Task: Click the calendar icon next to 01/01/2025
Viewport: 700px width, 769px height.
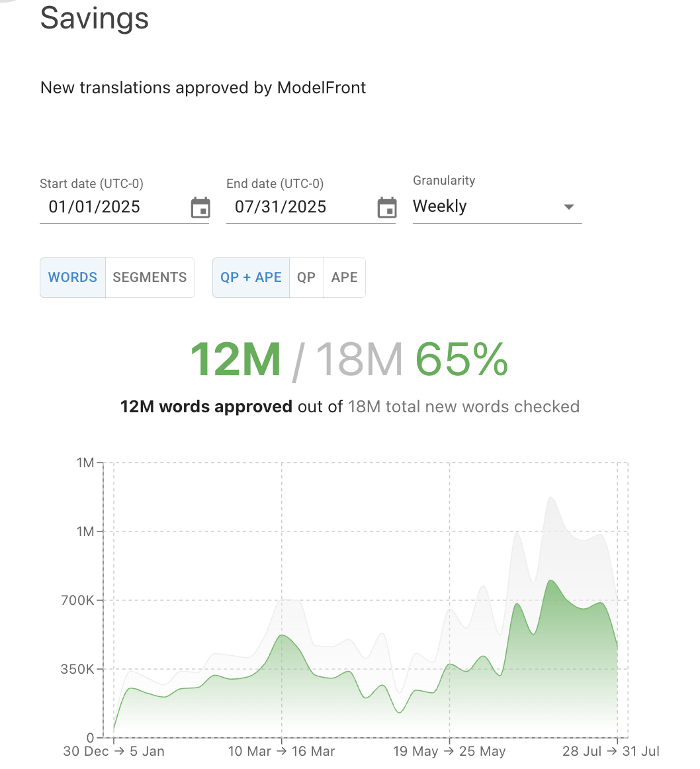Action: click(x=200, y=207)
